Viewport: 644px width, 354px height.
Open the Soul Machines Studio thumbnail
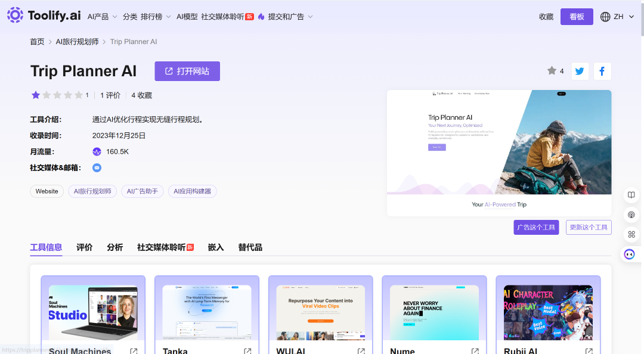point(93,312)
